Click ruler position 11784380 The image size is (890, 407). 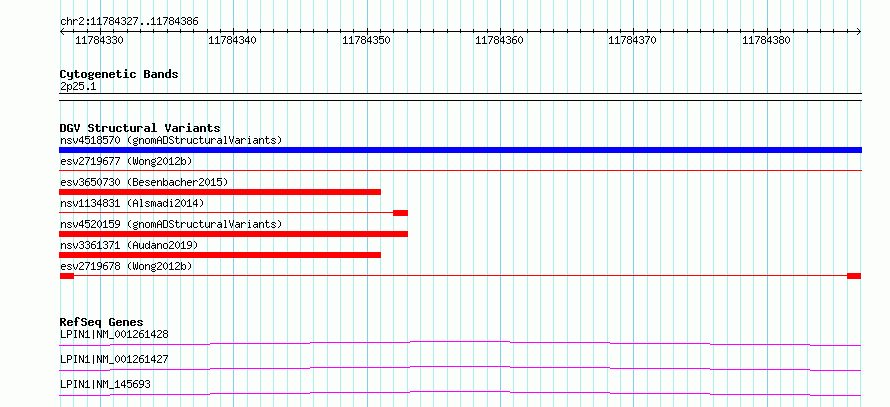coord(766,40)
